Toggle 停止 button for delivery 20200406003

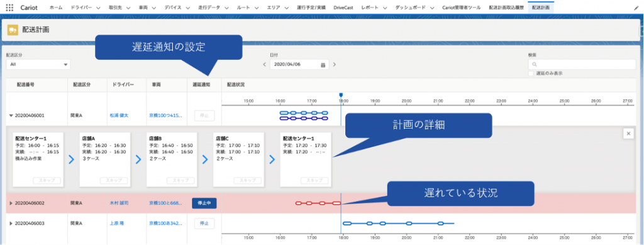(x=204, y=224)
